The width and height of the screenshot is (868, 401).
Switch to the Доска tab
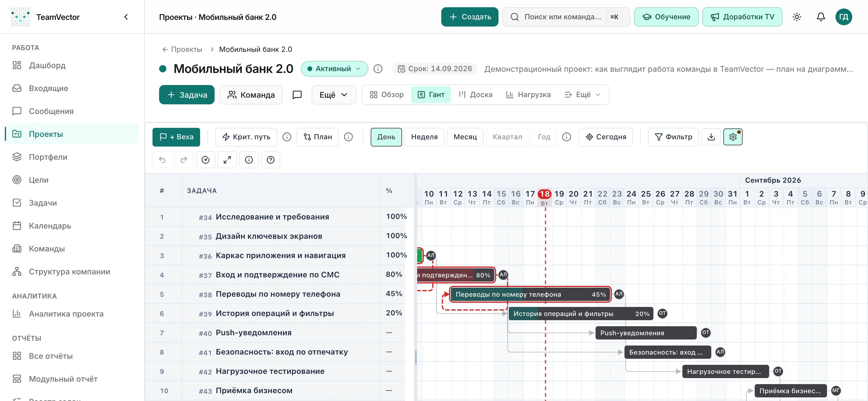(x=476, y=95)
